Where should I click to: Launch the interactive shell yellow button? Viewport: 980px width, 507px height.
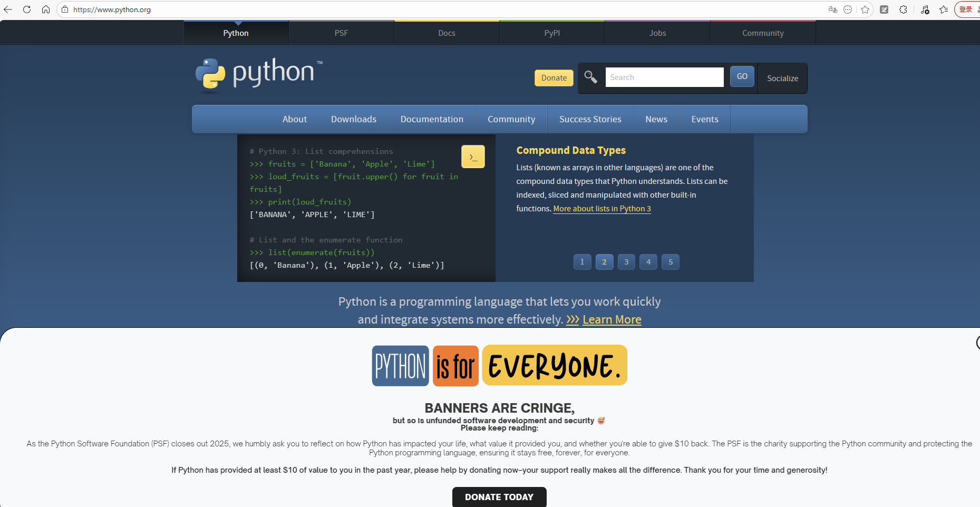coord(473,157)
